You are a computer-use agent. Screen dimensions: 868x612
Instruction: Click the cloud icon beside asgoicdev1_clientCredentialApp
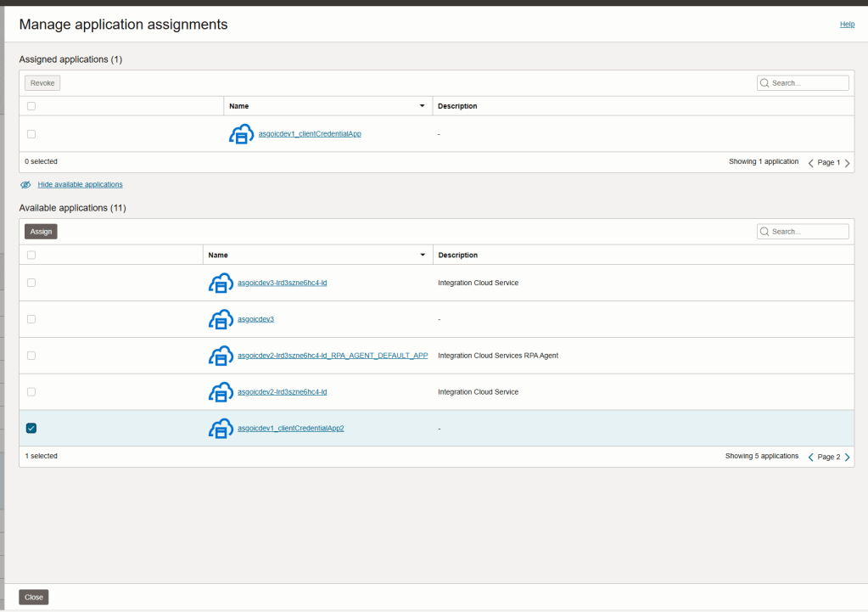241,134
